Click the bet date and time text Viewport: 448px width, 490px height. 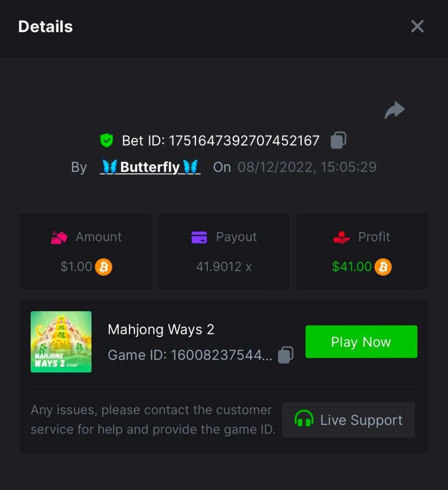click(307, 167)
